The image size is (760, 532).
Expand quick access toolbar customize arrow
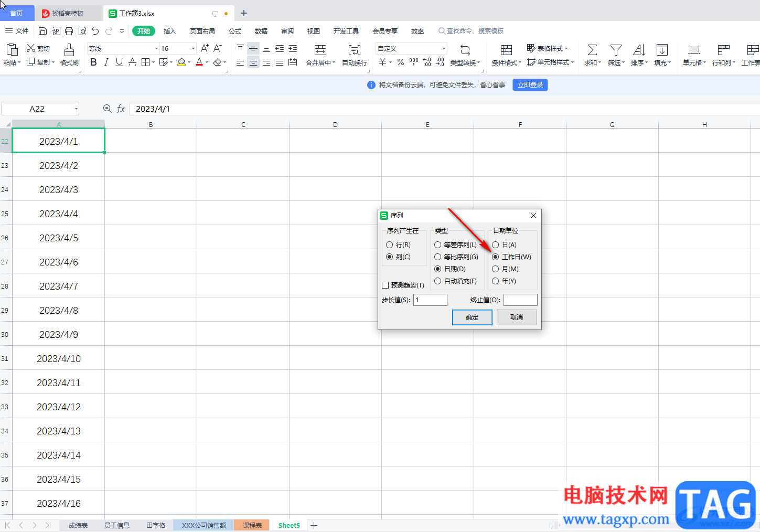[x=122, y=31]
